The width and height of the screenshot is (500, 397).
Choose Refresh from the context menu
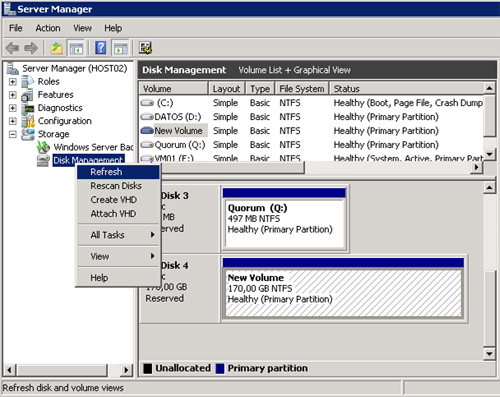(x=119, y=172)
